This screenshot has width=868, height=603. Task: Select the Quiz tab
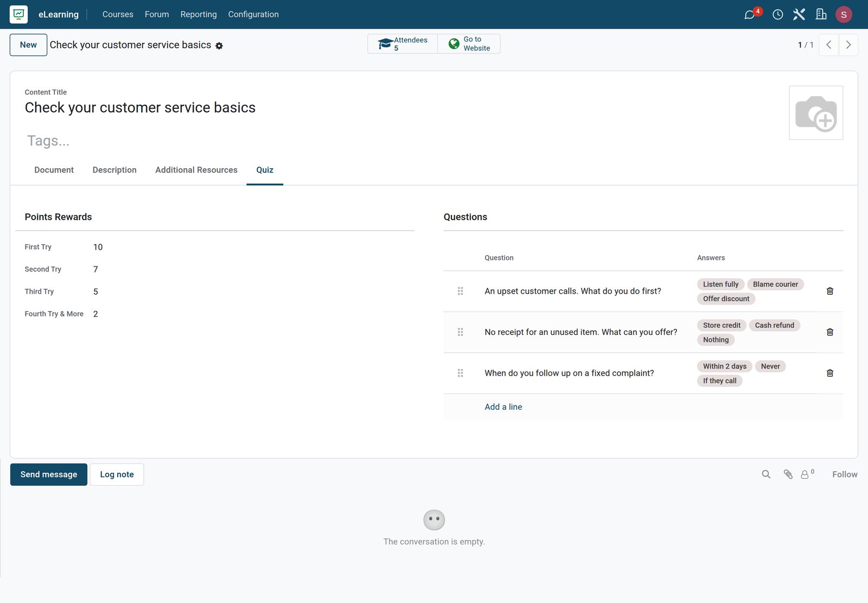click(265, 170)
